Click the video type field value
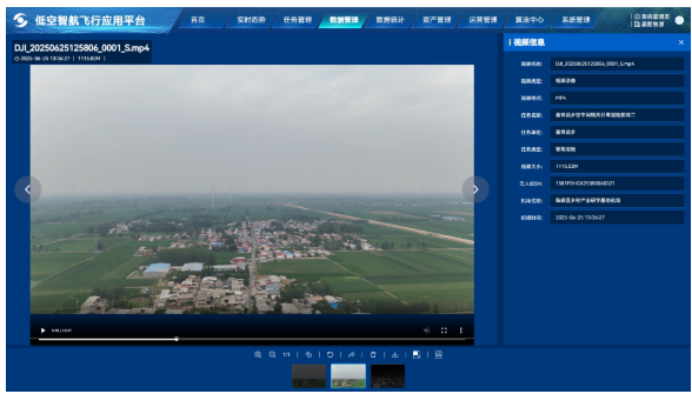692x395 pixels. point(617,81)
